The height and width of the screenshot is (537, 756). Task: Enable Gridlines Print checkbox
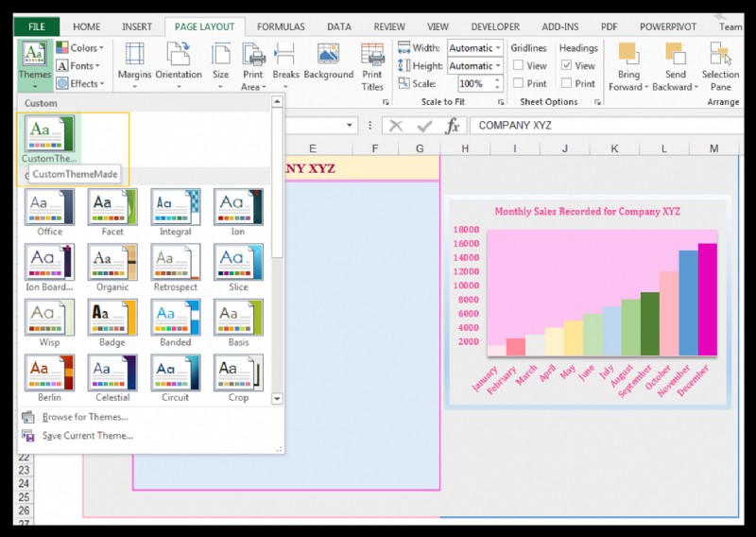[518, 83]
